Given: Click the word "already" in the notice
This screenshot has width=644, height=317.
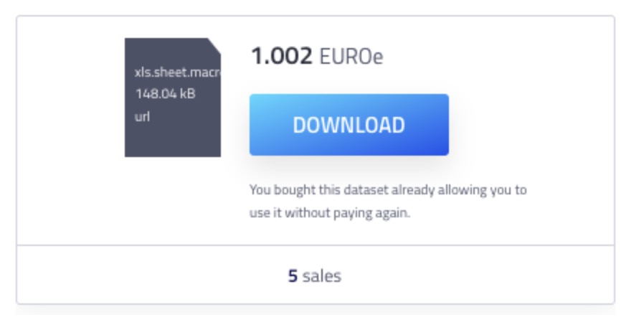Looking at the screenshot, I should click(x=413, y=191).
